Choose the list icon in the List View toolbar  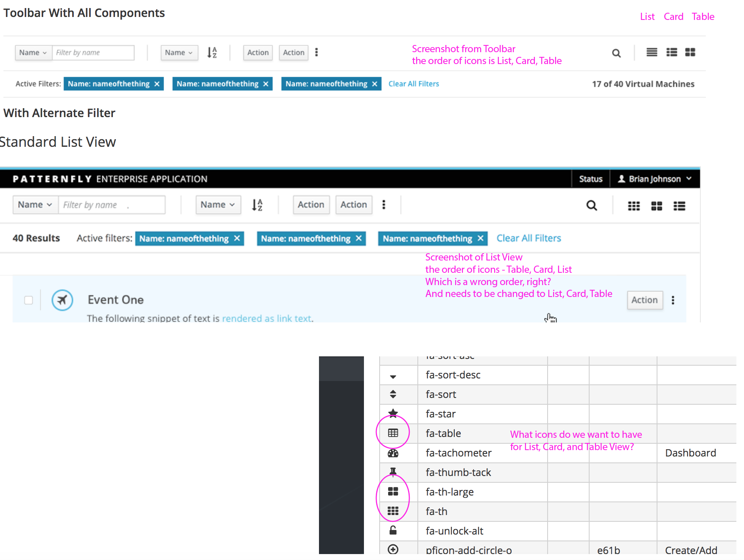point(680,206)
